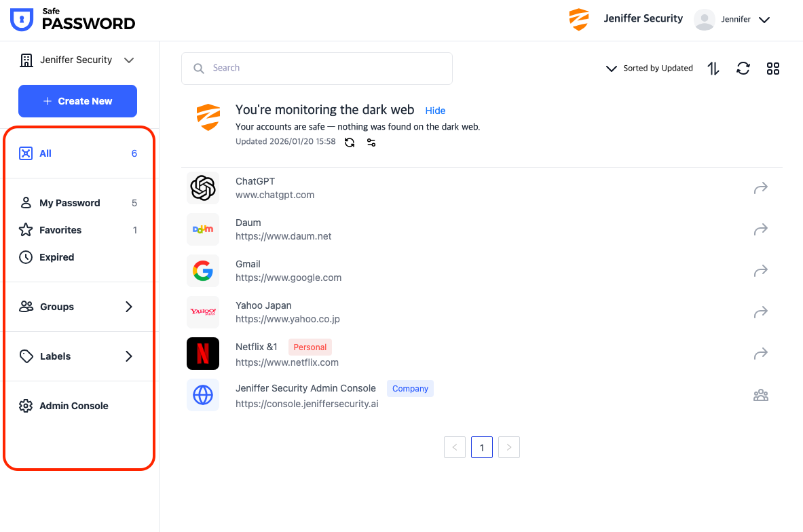Expand the Groups section
This screenshot has width=803, height=532.
point(77,307)
